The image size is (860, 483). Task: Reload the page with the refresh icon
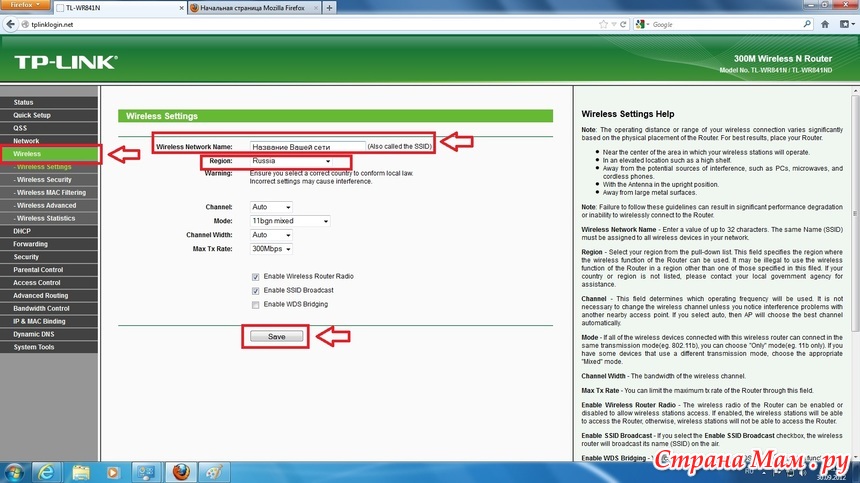click(623, 24)
